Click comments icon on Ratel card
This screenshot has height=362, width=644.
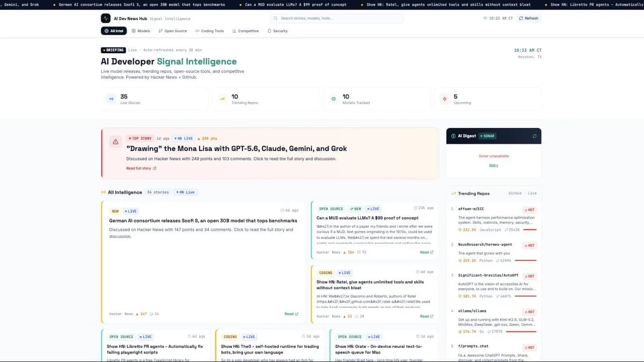point(357,316)
